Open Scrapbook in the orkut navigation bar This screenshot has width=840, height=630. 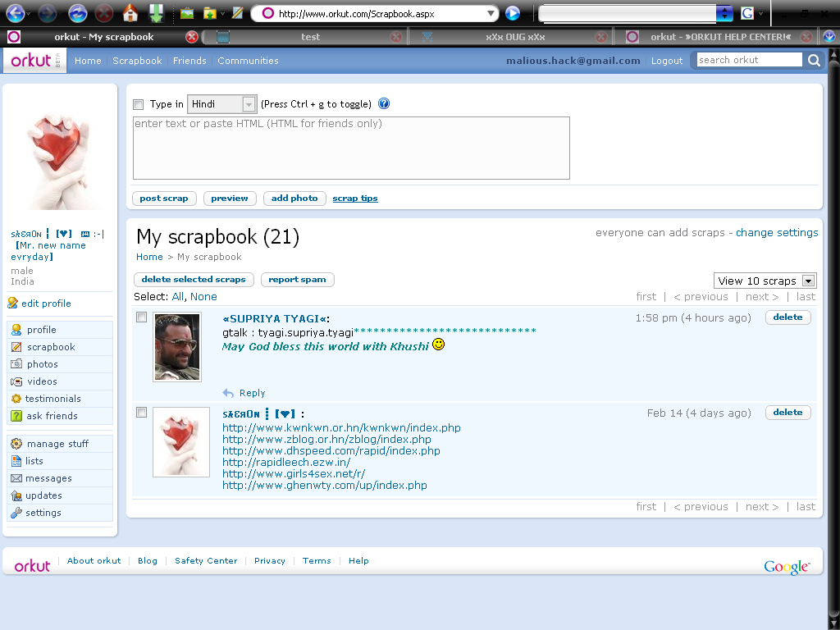tap(137, 61)
